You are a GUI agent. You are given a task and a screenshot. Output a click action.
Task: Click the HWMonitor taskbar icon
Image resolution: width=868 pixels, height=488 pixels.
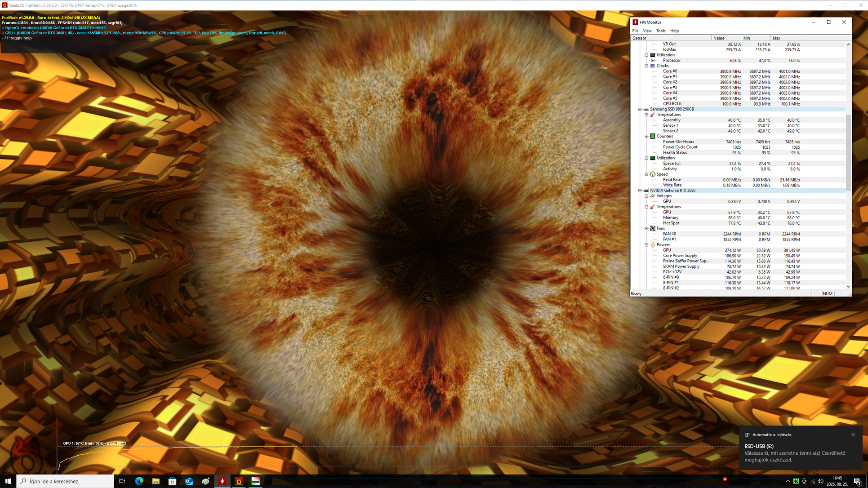[222, 481]
